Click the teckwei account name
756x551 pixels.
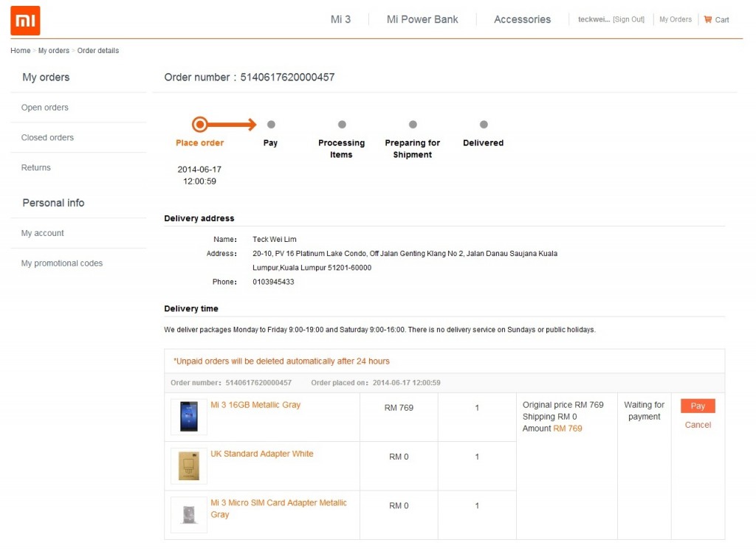pos(594,19)
